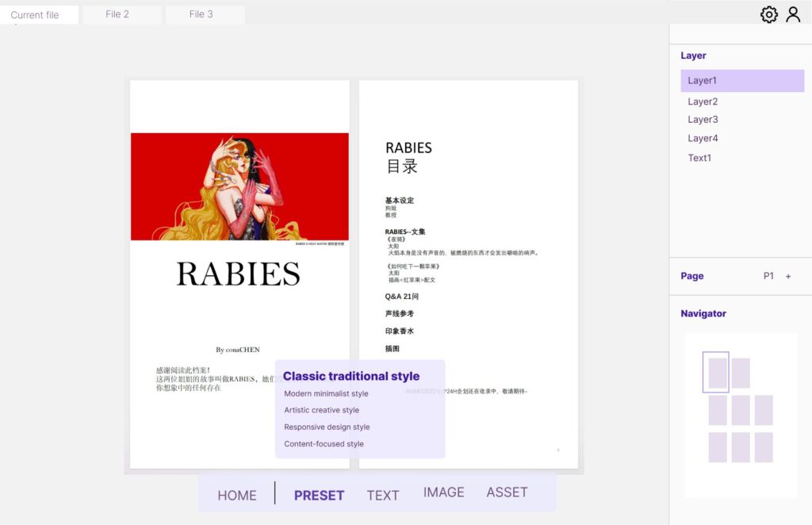Switch to the File 3 tab
This screenshot has width=812, height=525.
pyautogui.click(x=201, y=14)
